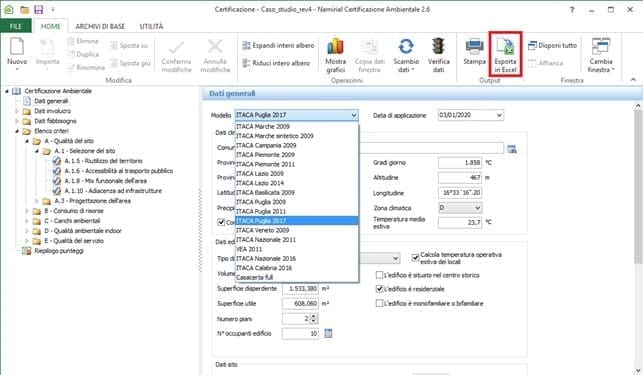643x375 pixels.
Task: Expand A.3 - Progettazione dell'area node
Action: click(37, 201)
